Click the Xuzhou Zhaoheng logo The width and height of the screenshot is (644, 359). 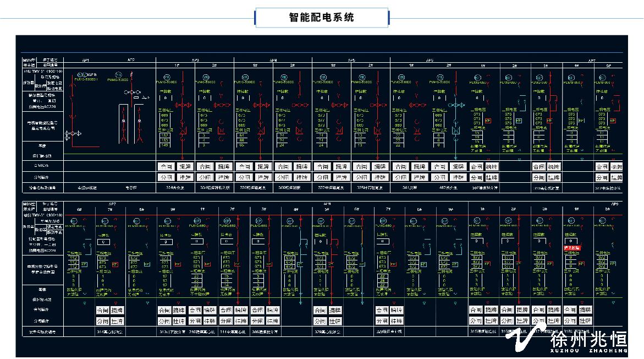pyautogui.click(x=566, y=341)
